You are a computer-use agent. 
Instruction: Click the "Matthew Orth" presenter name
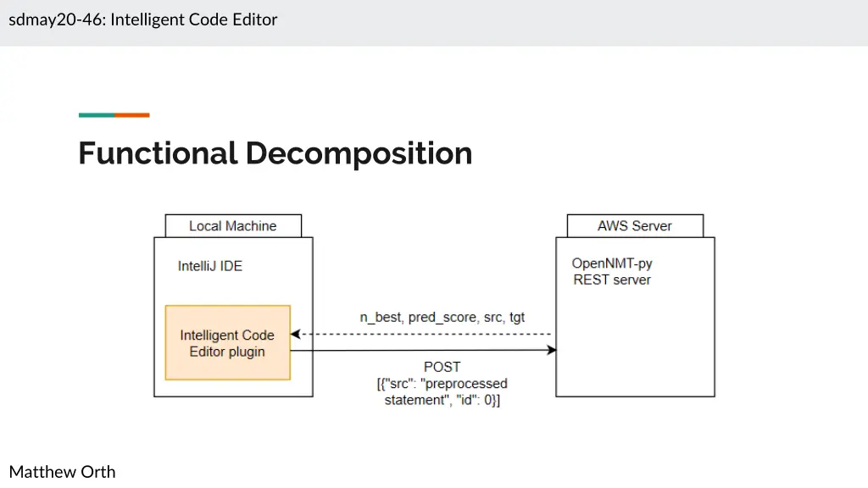(x=62, y=472)
